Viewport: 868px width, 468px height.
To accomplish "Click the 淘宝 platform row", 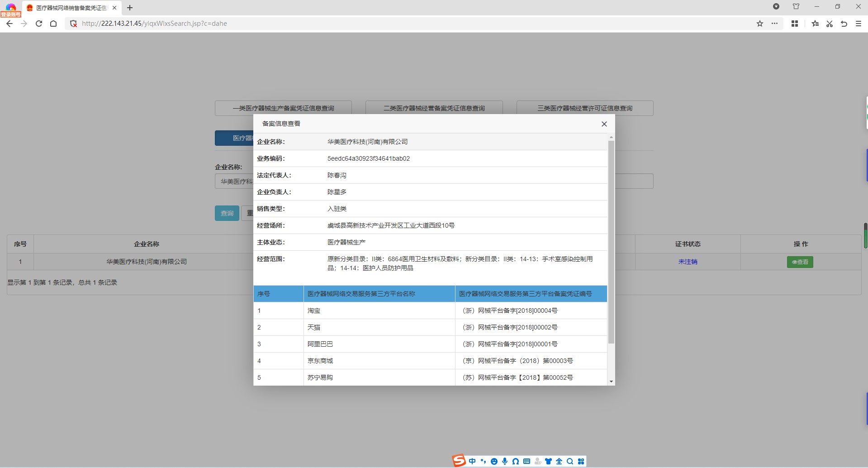I will tap(430, 310).
